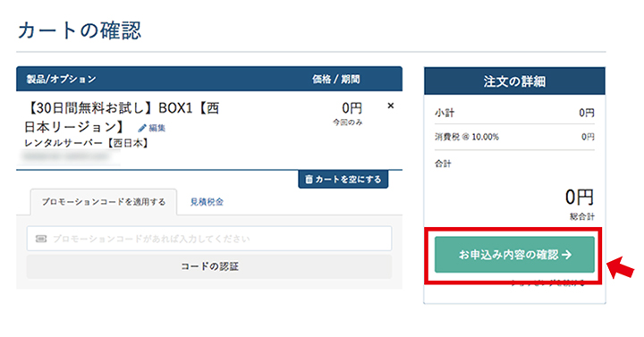
Task: Focus the promotion code input field
Action: click(x=209, y=239)
